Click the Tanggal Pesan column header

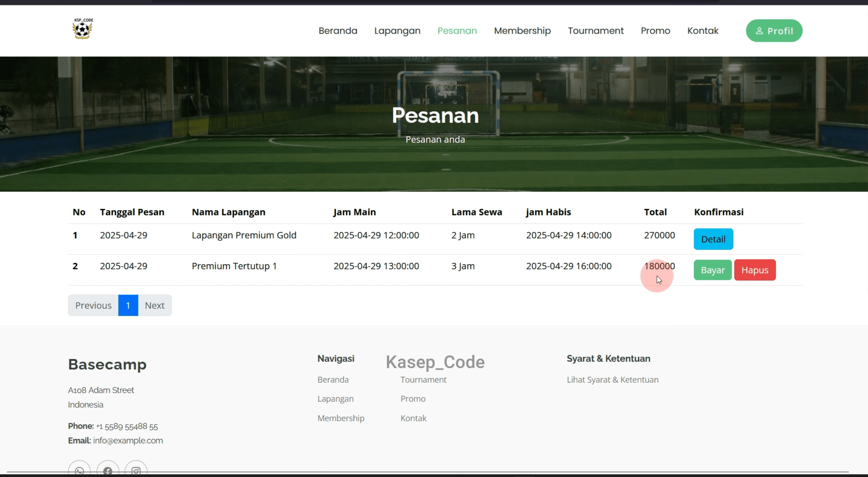pyautogui.click(x=132, y=212)
